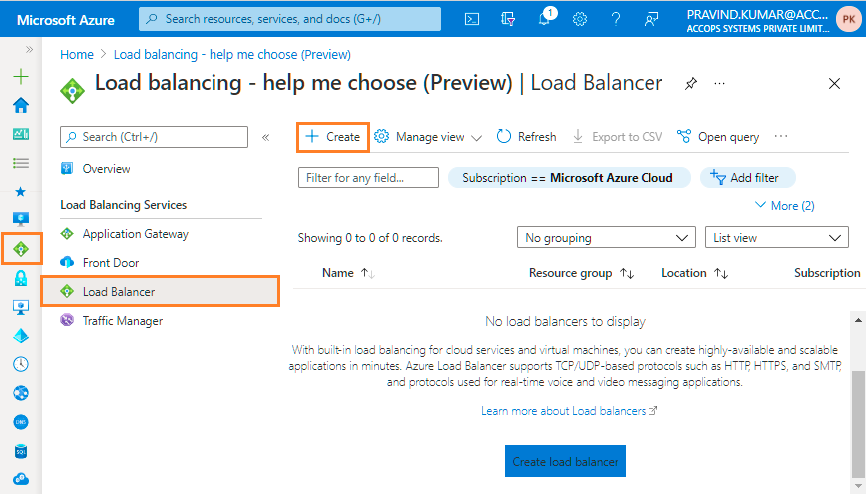Click the vertical scrollbar up arrow
This screenshot has height=494, width=866.
tap(858, 320)
